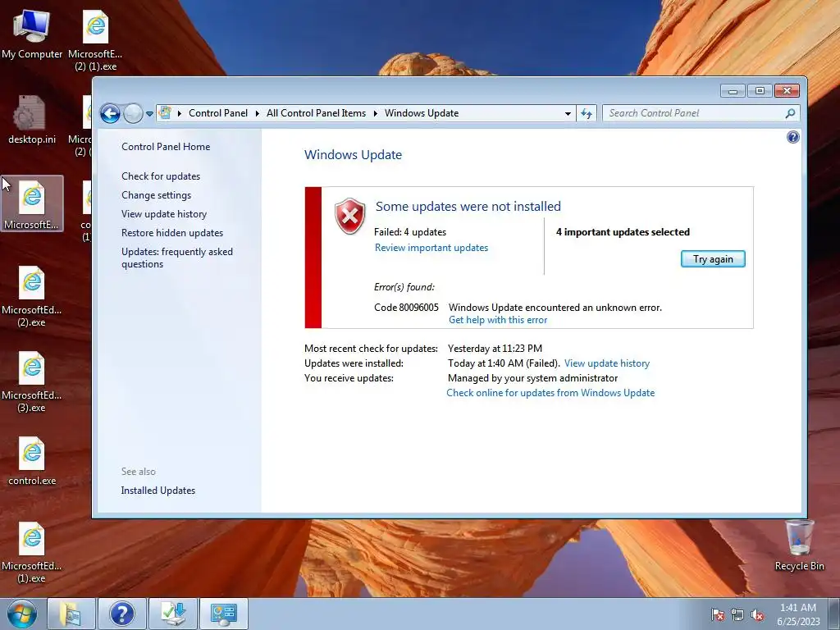This screenshot has width=840, height=630.
Task: Open Windows Explorer in taskbar
Action: click(71, 614)
